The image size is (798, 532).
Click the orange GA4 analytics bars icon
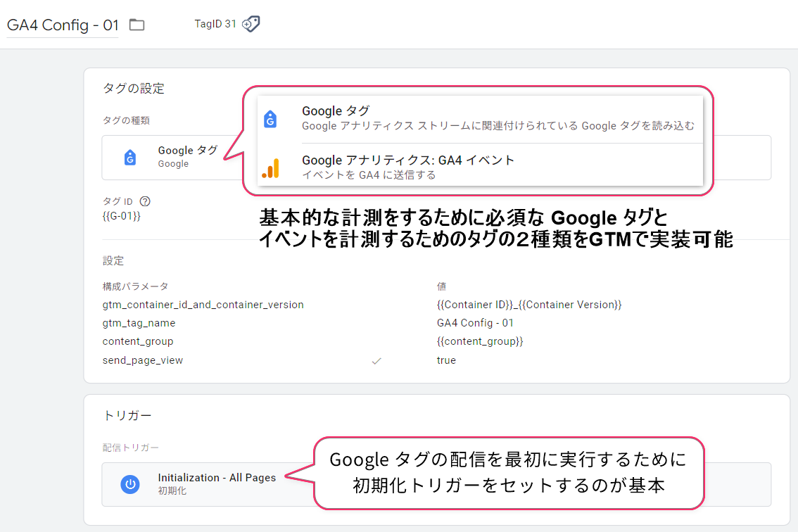[271, 168]
